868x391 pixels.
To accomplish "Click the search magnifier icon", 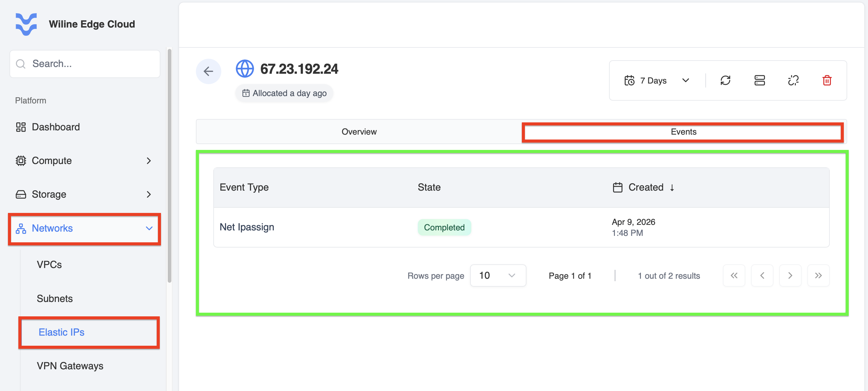I will (21, 64).
